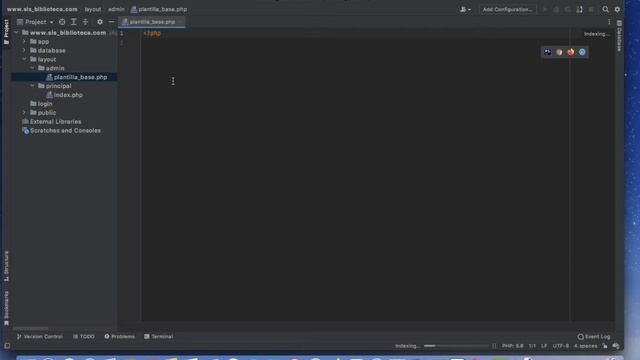Collapse the principal folder

pos(32,86)
